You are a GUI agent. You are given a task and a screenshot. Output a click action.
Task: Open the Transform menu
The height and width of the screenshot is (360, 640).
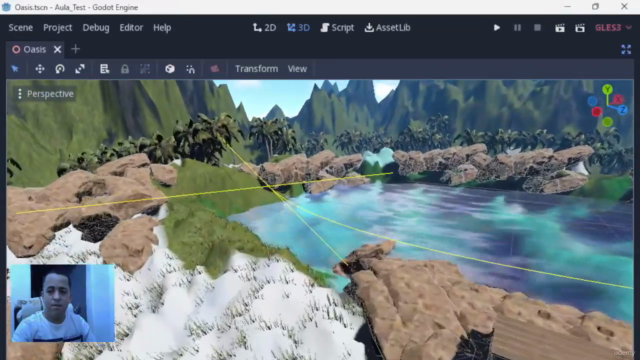tap(256, 69)
